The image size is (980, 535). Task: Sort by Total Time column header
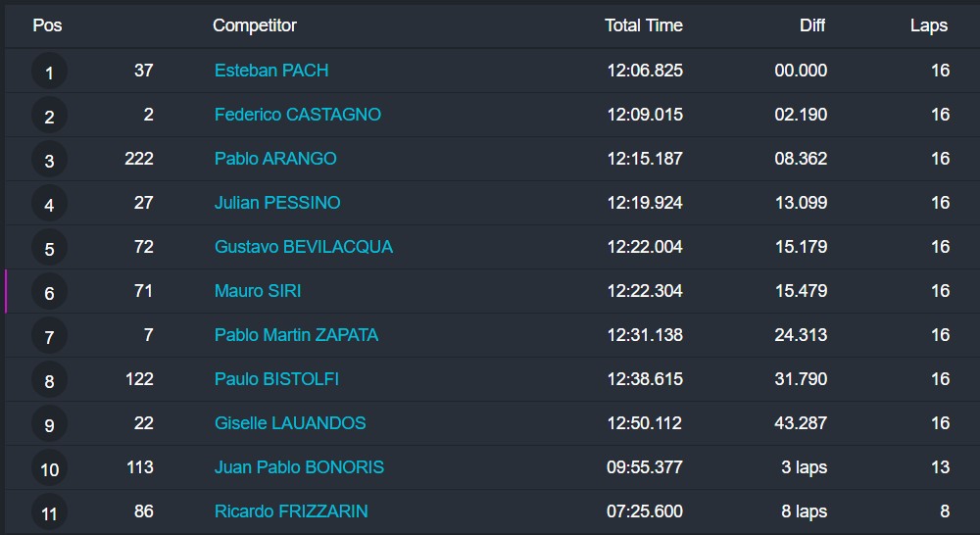click(x=644, y=25)
